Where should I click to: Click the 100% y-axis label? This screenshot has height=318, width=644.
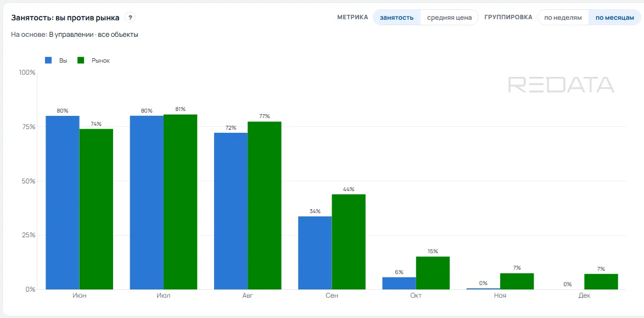click(27, 72)
